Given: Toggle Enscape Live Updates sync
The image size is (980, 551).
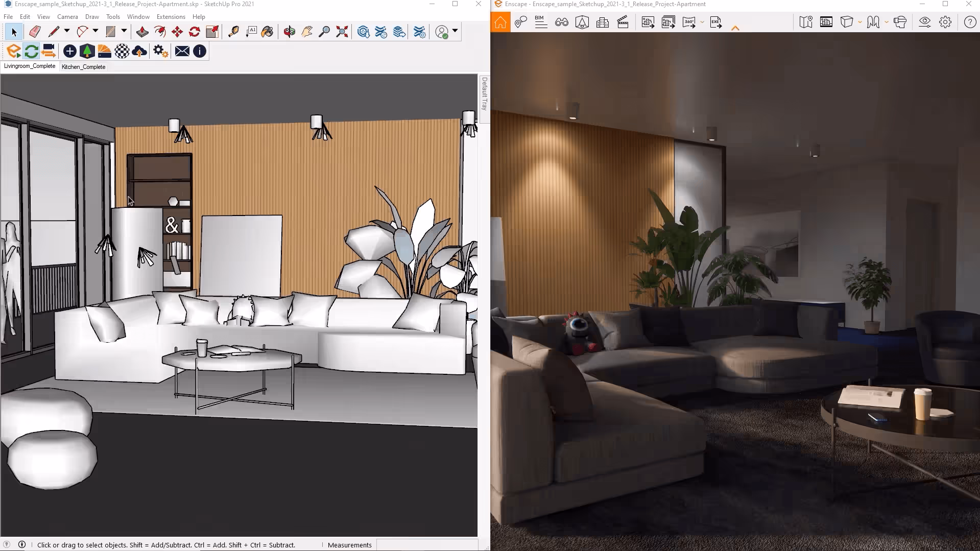Looking at the screenshot, I should [31, 51].
